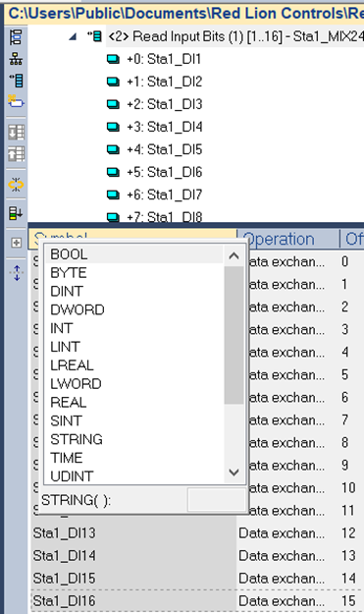Choose UDINT from the data type list
The image size is (364, 614).
tap(134, 476)
